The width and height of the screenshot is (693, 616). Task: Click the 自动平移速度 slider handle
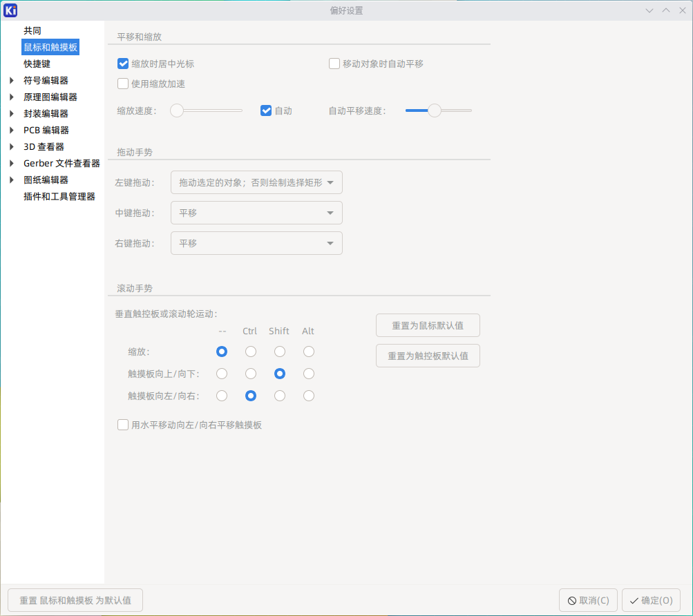435,110
